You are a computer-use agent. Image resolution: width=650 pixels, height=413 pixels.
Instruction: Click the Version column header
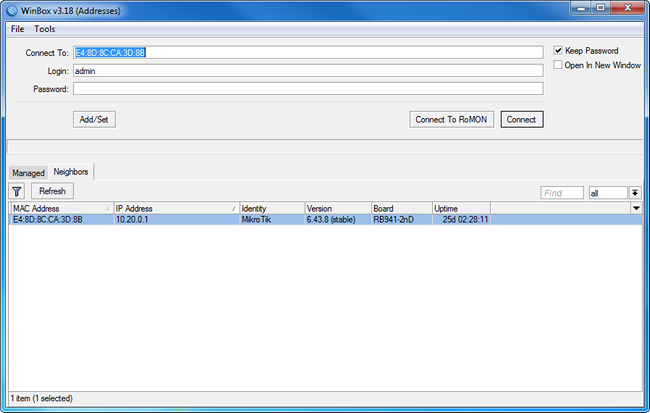click(338, 208)
